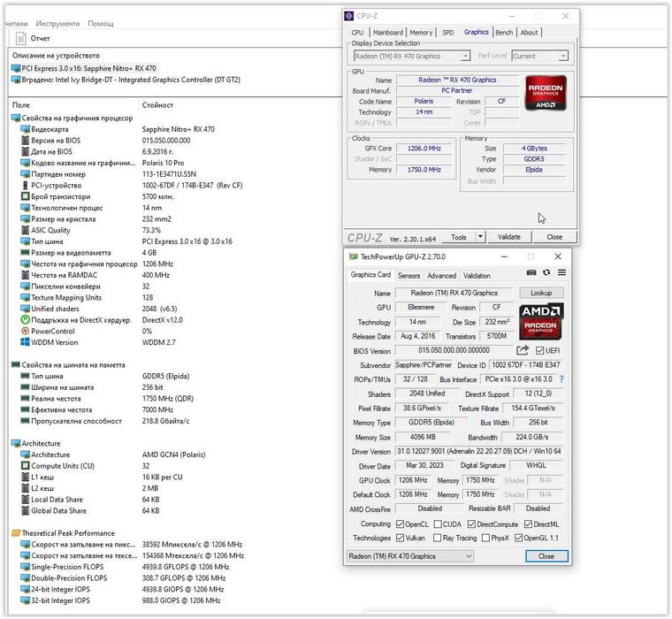Open the About tab in CPU-Z

coord(530,33)
